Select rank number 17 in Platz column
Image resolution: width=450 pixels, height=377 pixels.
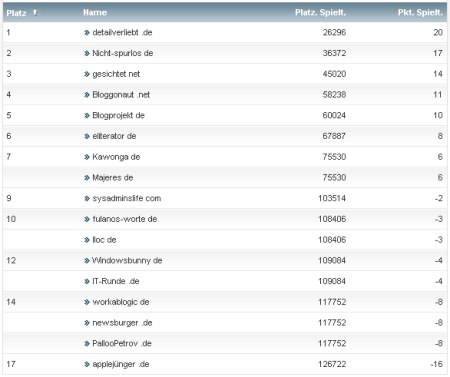click(11, 364)
